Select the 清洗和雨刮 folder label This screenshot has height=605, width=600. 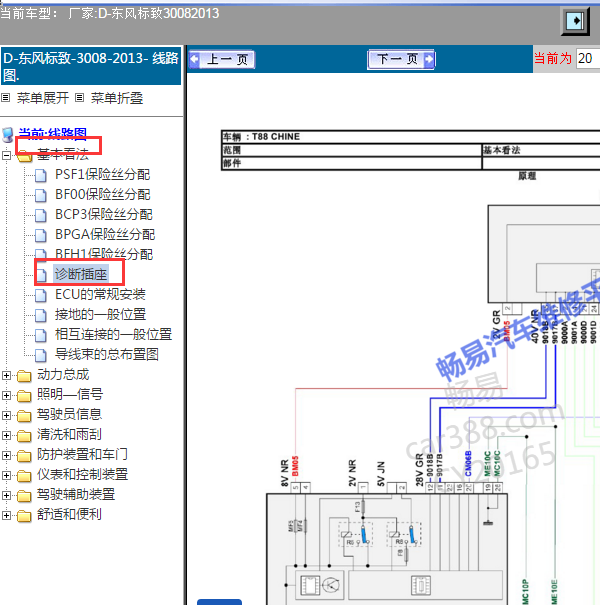[x=69, y=435]
